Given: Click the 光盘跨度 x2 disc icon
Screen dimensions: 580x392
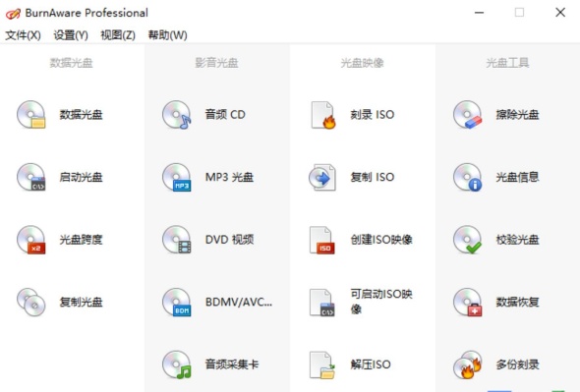Looking at the screenshot, I should (x=31, y=240).
